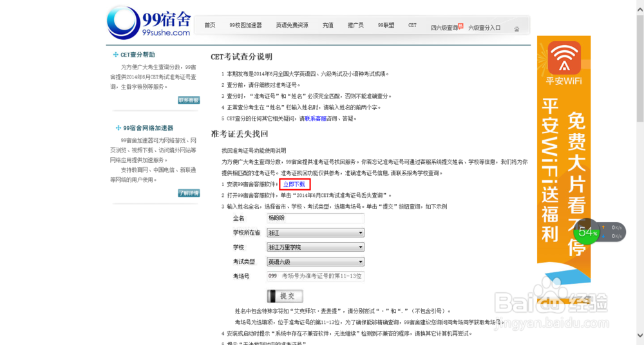Follow the blue 联系客服 link in instructions
Viewport: 644px width, 345px height.
pyautogui.click(x=316, y=118)
